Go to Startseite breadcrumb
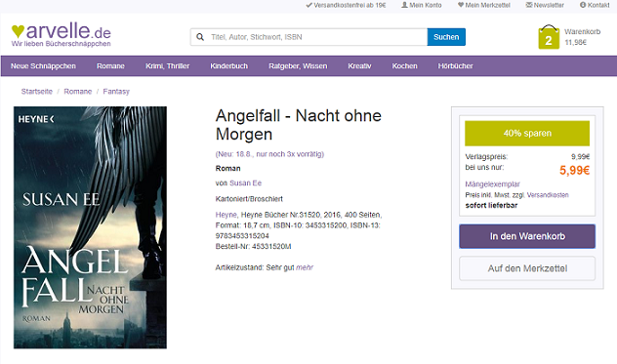 36,92
